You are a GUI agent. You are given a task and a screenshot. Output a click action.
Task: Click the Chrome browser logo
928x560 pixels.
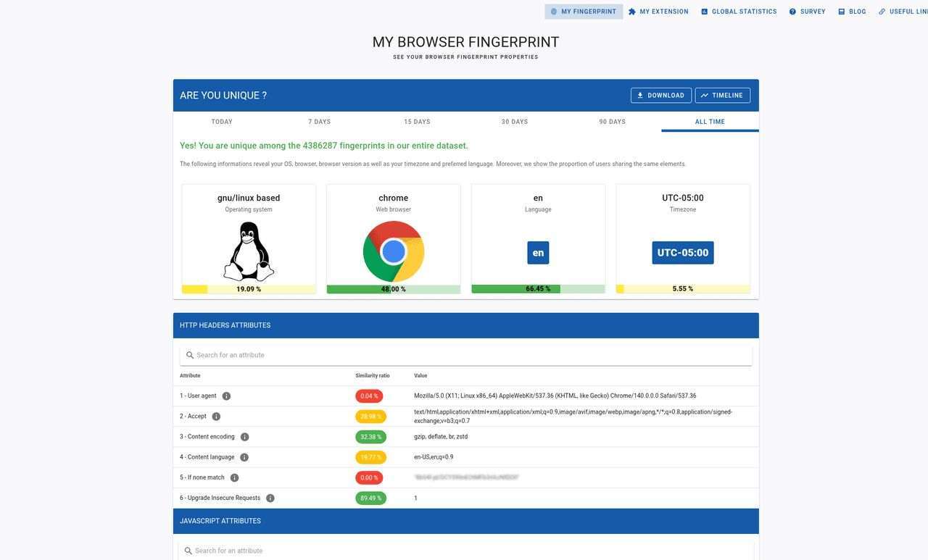point(394,251)
